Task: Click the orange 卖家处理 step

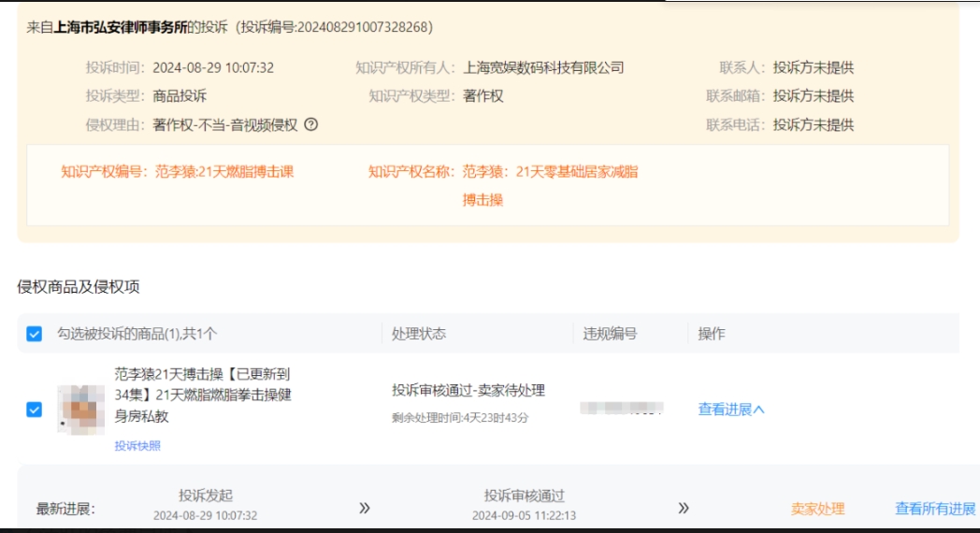Action: (x=817, y=509)
